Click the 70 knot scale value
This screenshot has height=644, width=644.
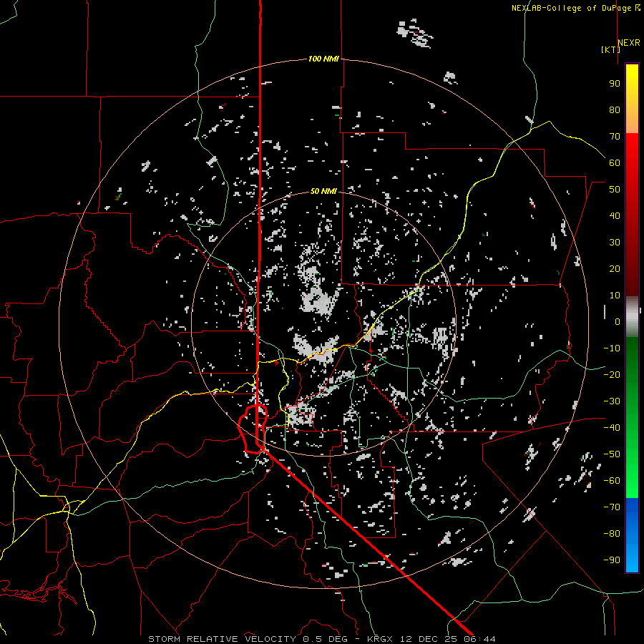(x=615, y=137)
